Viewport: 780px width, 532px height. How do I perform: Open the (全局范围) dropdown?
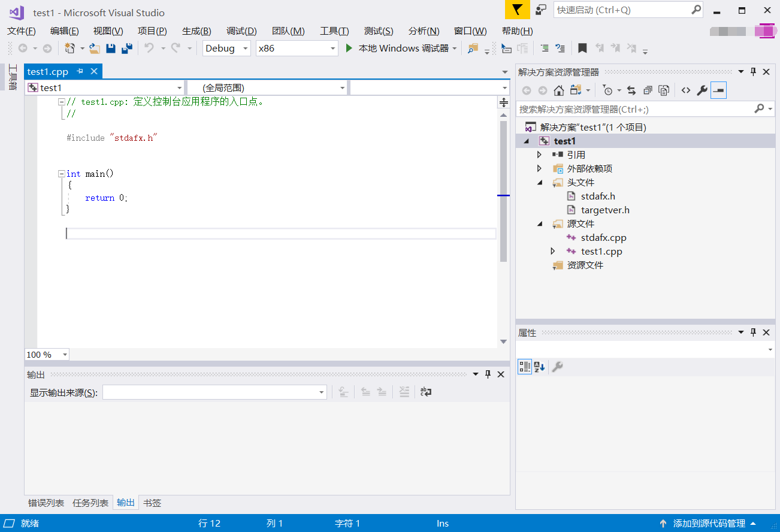[x=267, y=88]
